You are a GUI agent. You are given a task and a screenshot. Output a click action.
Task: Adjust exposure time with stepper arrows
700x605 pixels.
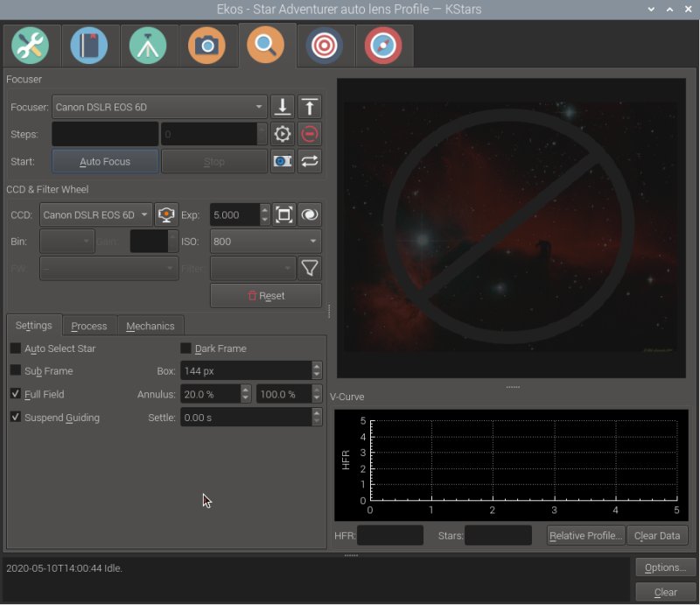point(265,215)
